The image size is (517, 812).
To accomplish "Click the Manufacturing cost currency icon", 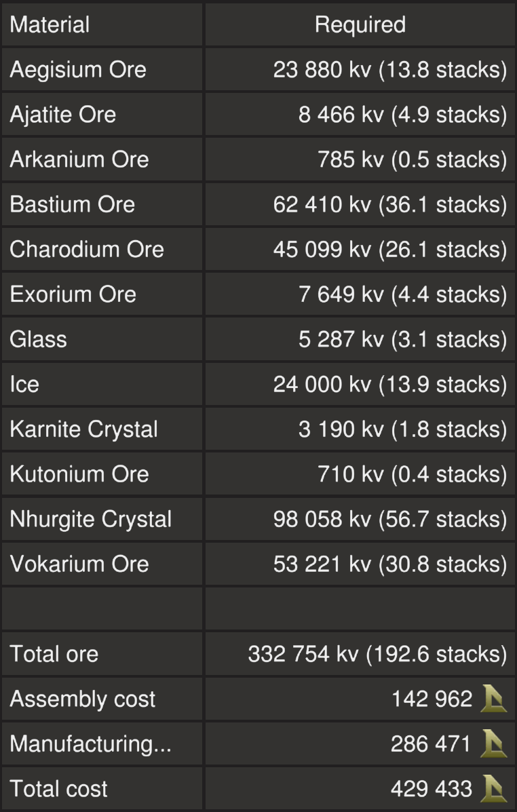I will coord(493,744).
